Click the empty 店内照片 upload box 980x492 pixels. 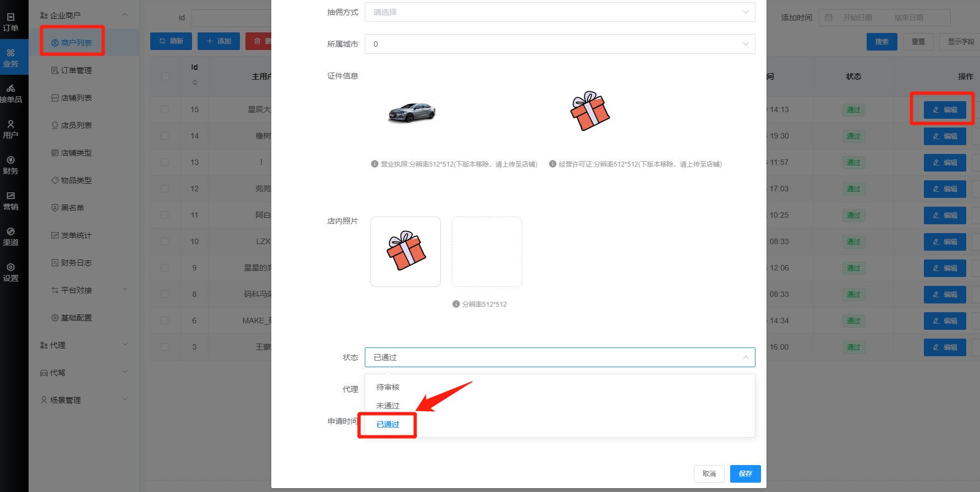486,251
